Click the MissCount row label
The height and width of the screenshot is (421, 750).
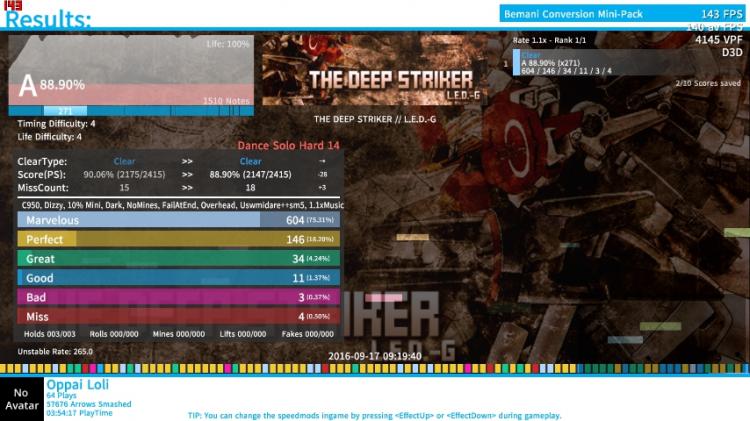[x=43, y=188]
